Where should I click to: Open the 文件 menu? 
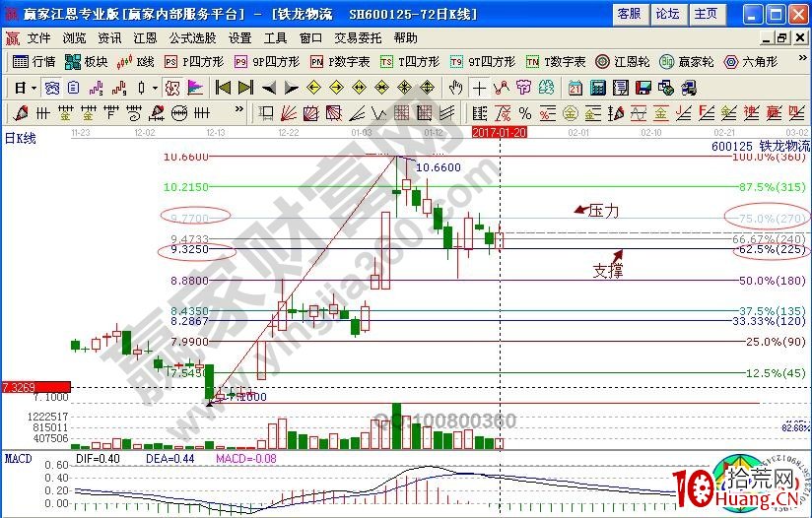(39, 37)
